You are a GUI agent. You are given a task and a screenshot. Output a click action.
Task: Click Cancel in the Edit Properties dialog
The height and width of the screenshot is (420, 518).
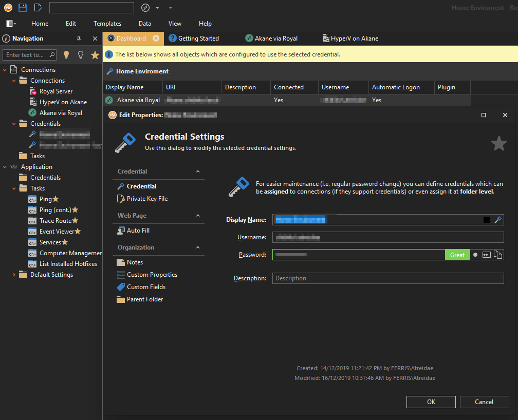484,402
